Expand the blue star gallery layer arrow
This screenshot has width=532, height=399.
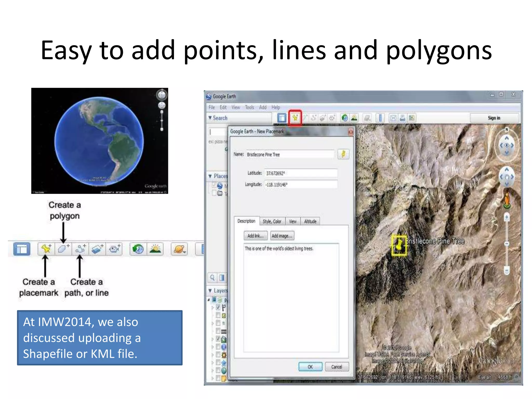coord(212,363)
